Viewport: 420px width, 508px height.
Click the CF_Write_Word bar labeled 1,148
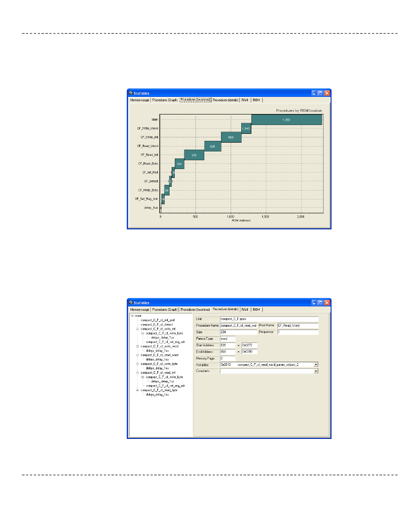click(x=246, y=129)
